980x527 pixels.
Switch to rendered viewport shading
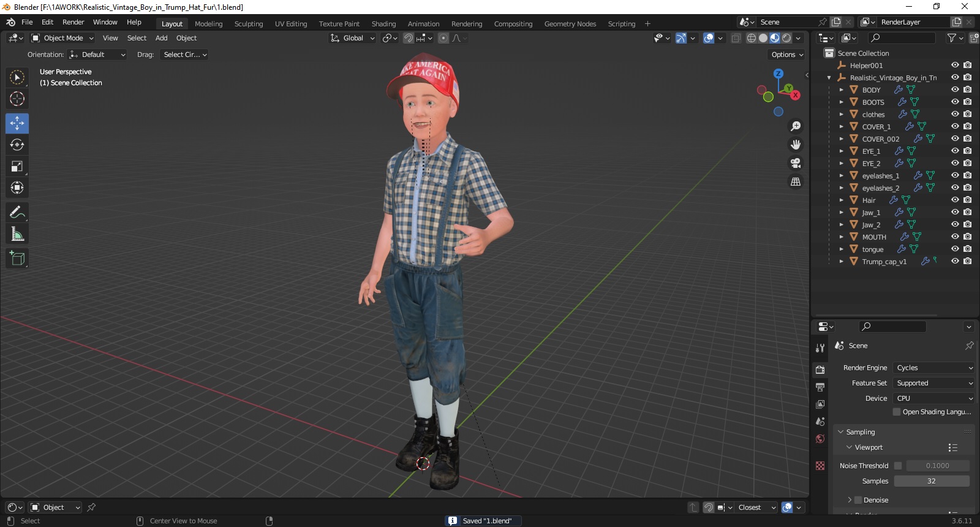coord(786,38)
